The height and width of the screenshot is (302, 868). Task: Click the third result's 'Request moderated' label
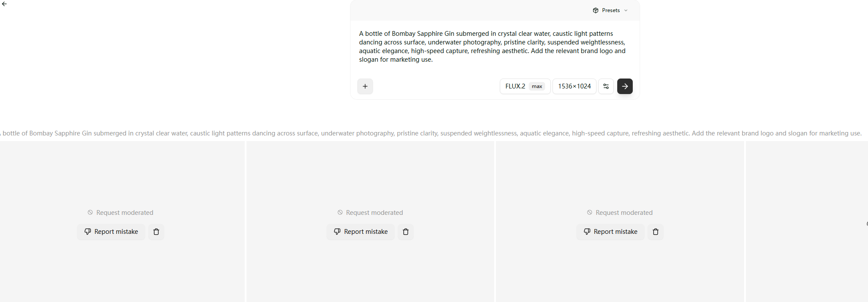pyautogui.click(x=624, y=213)
